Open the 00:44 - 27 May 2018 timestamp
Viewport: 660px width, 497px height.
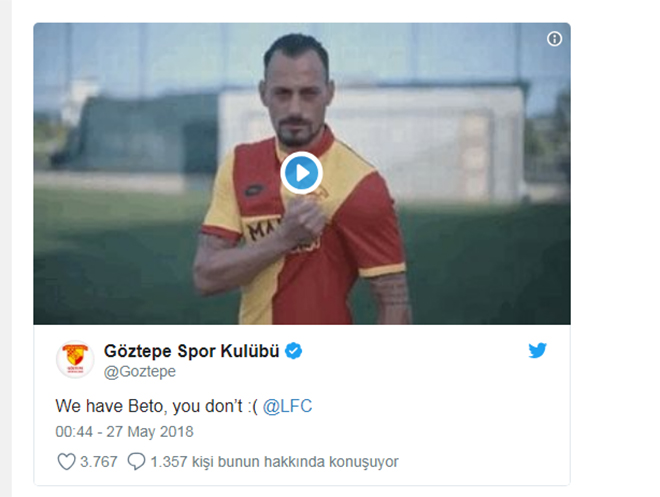(125, 432)
